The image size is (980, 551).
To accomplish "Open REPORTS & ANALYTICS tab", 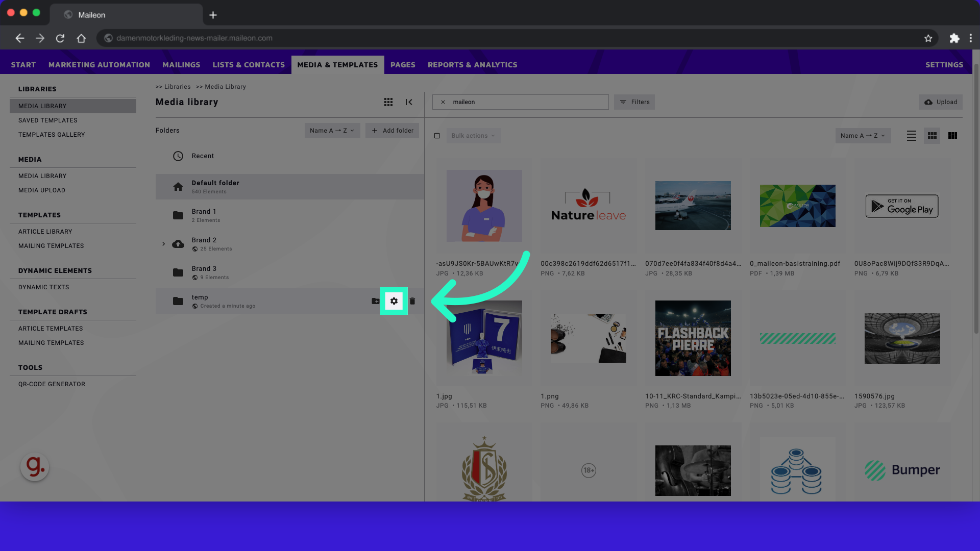I will tap(472, 65).
